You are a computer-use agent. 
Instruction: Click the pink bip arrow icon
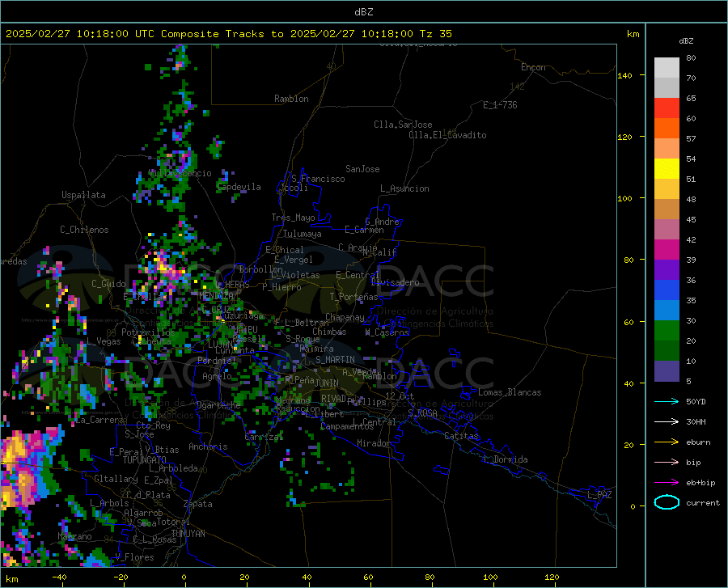tap(667, 462)
